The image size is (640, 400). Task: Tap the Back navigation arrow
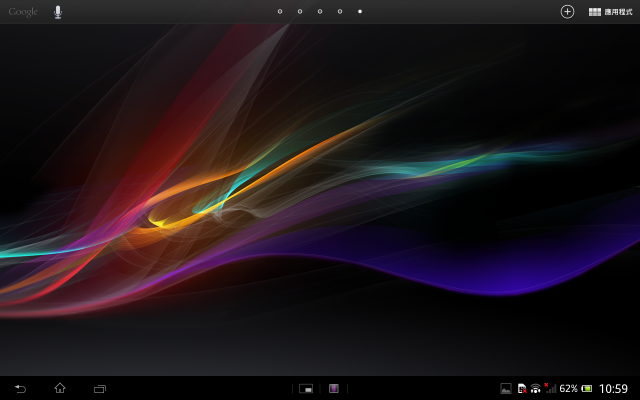20,389
